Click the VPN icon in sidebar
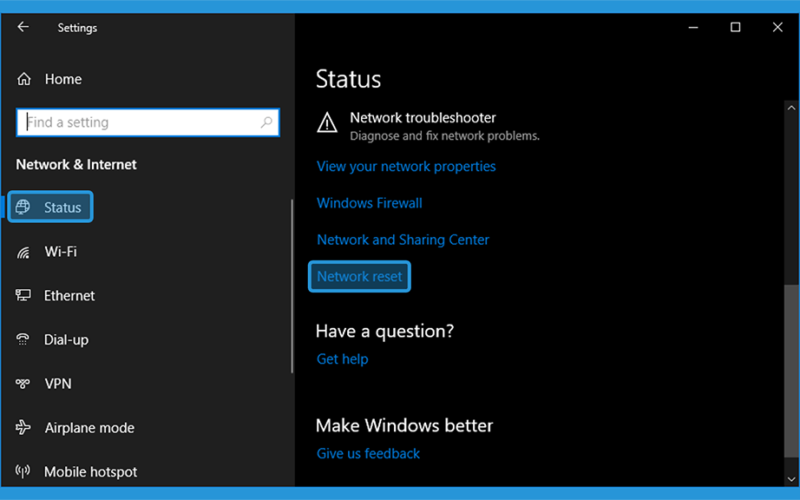The width and height of the screenshot is (800, 500). tap(23, 383)
